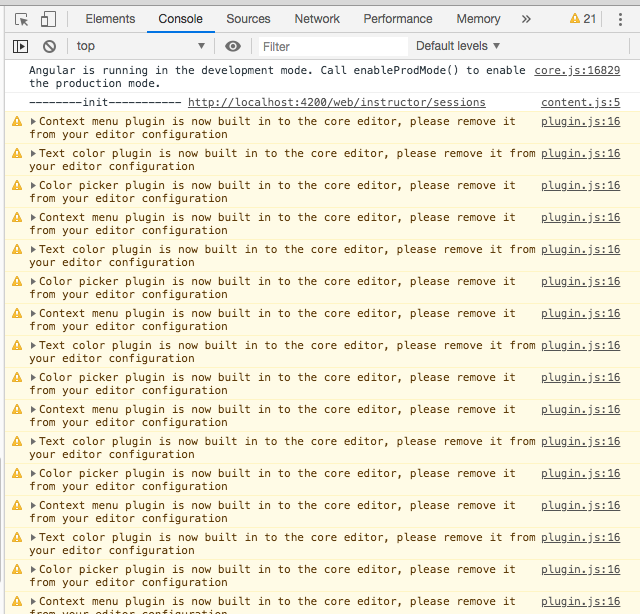Open plugin.js:16 link of fifth Color picker warning
The image size is (640, 614).
(x=580, y=569)
